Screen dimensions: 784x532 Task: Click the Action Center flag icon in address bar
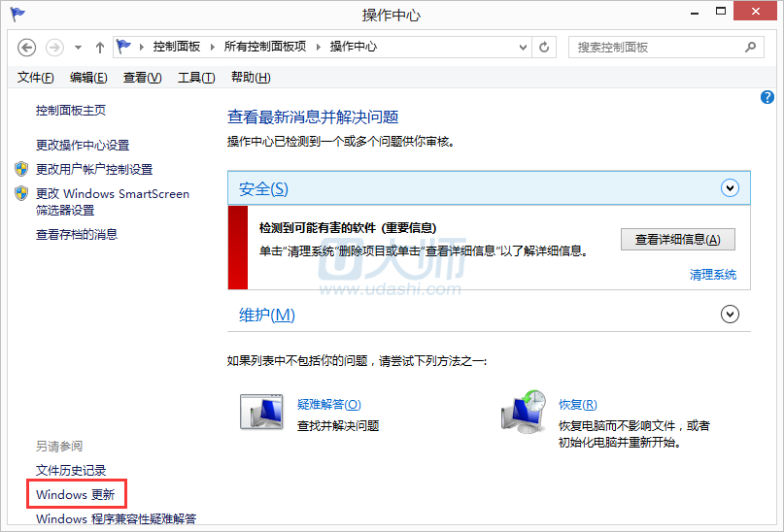click(123, 47)
